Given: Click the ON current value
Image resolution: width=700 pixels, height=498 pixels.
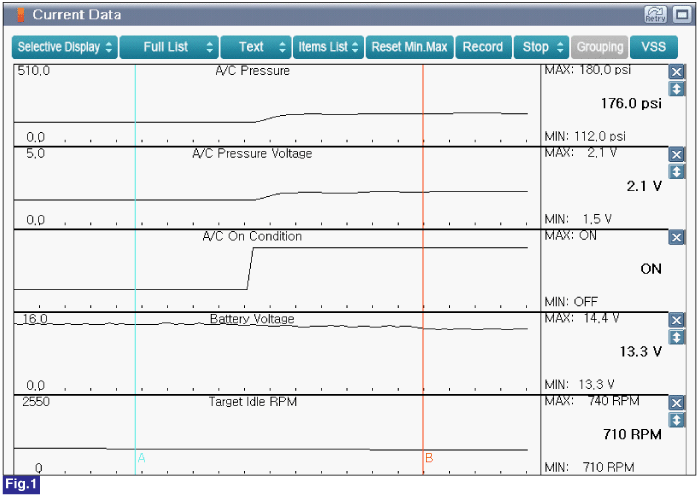Looking at the screenshot, I should (651, 269).
